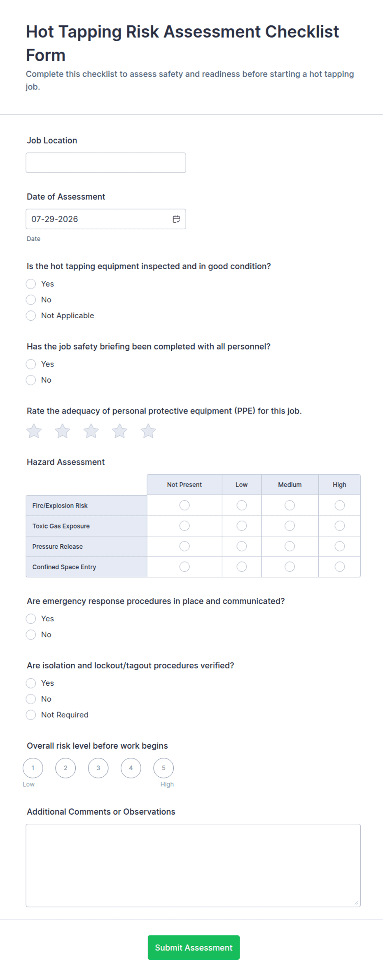Open the calendar picker icon

(x=176, y=219)
